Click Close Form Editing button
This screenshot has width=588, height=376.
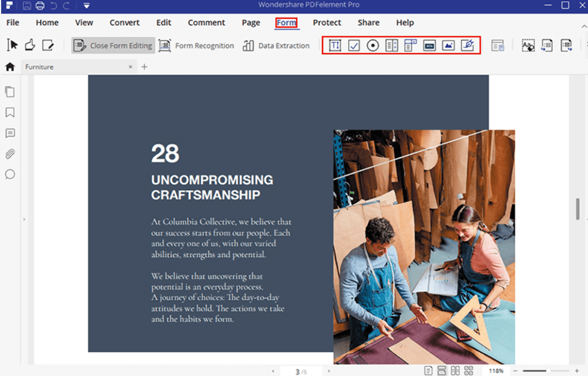[x=113, y=45]
